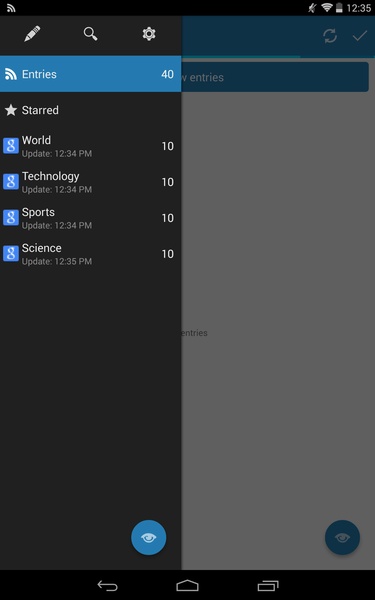Click the RSS icon next to Entries
Viewport: 375px width, 600px height.
11,74
